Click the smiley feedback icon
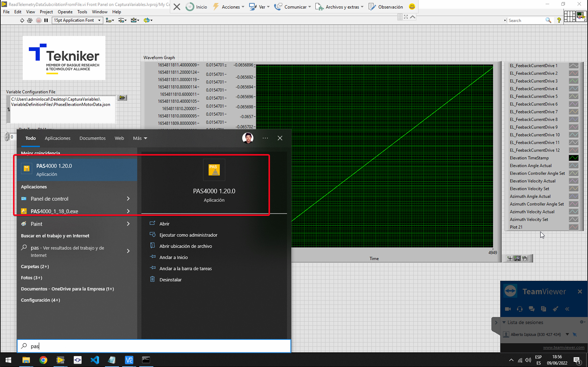 pos(412,7)
